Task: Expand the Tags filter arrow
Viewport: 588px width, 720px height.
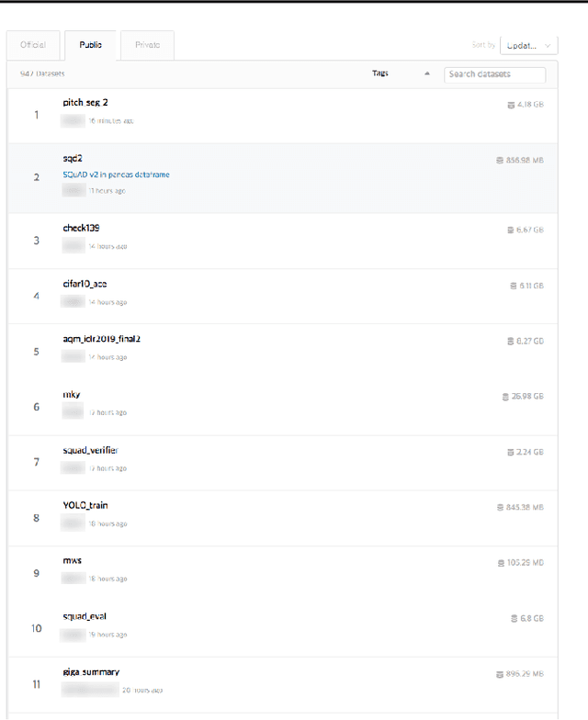Action: [x=426, y=74]
